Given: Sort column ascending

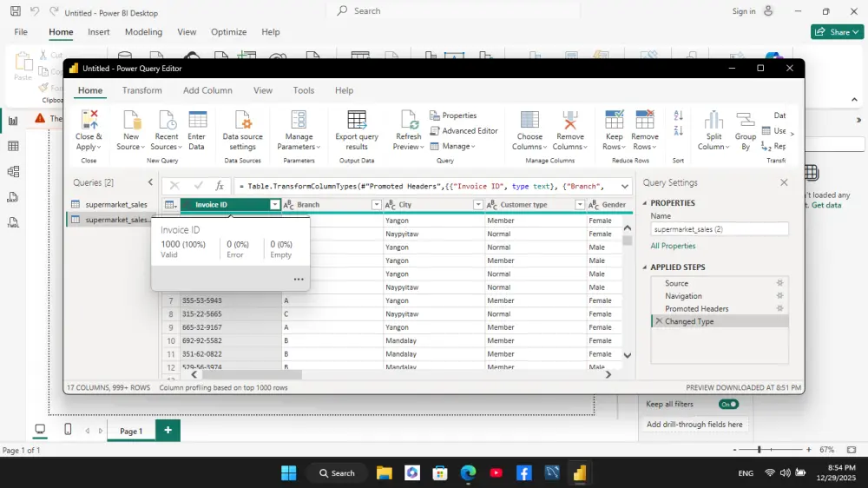Looking at the screenshot, I should [678, 115].
